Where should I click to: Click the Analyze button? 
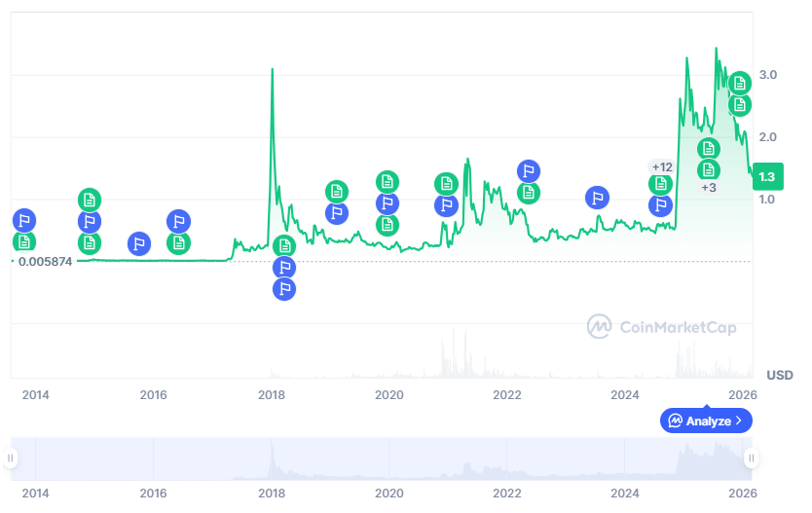pos(706,421)
